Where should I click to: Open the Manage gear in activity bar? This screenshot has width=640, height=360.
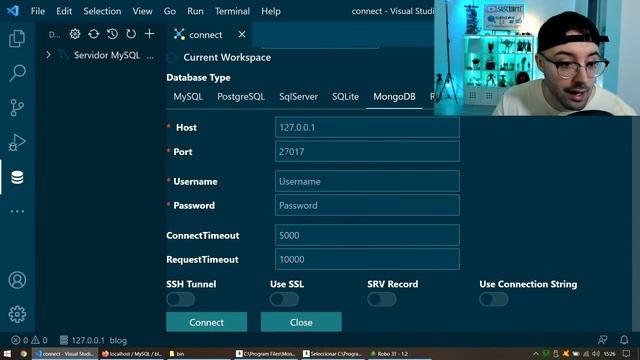pyautogui.click(x=17, y=314)
